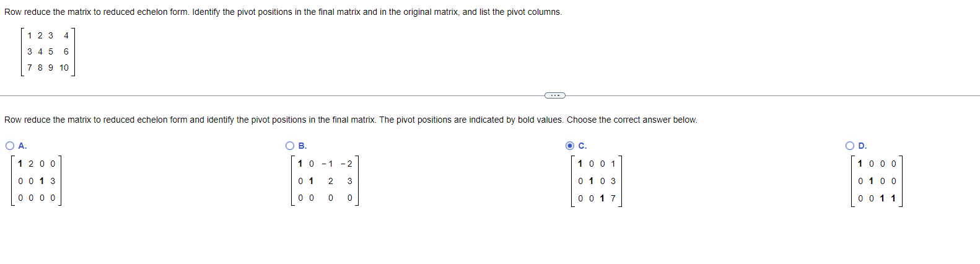Select radio button for option B

coord(290,146)
